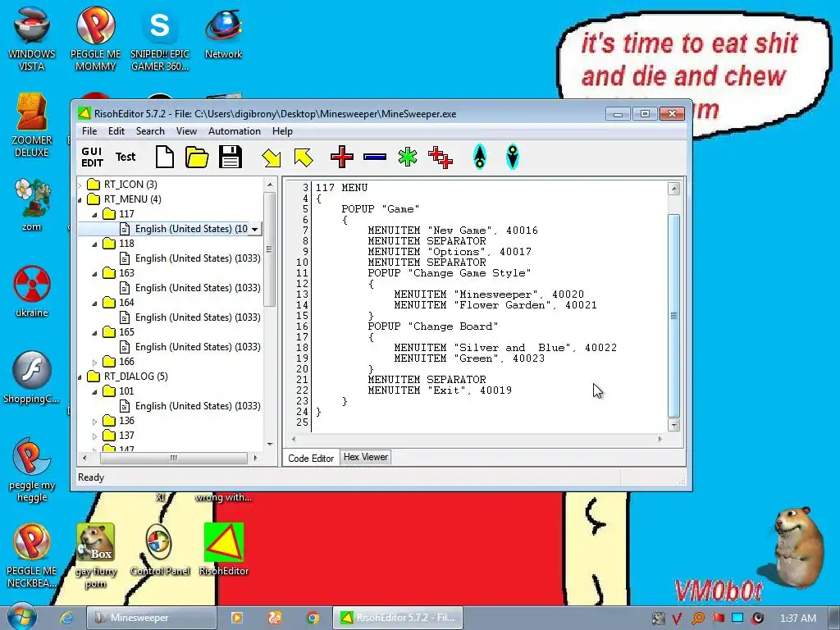The width and height of the screenshot is (840, 630).
Task: Click code line MENUITEM "Flower Garden", 40021
Action: pos(495,305)
